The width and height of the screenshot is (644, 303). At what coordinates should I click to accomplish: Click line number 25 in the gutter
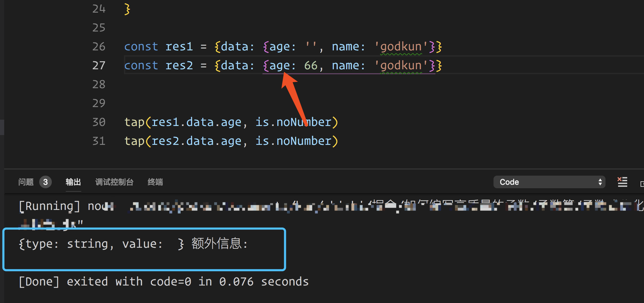click(99, 28)
